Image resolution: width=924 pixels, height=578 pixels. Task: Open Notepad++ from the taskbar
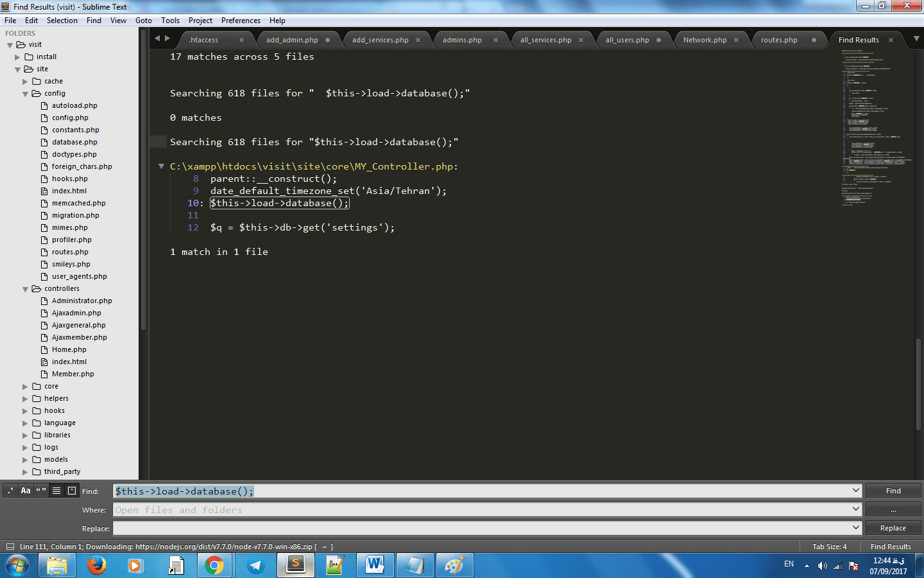pos(335,565)
